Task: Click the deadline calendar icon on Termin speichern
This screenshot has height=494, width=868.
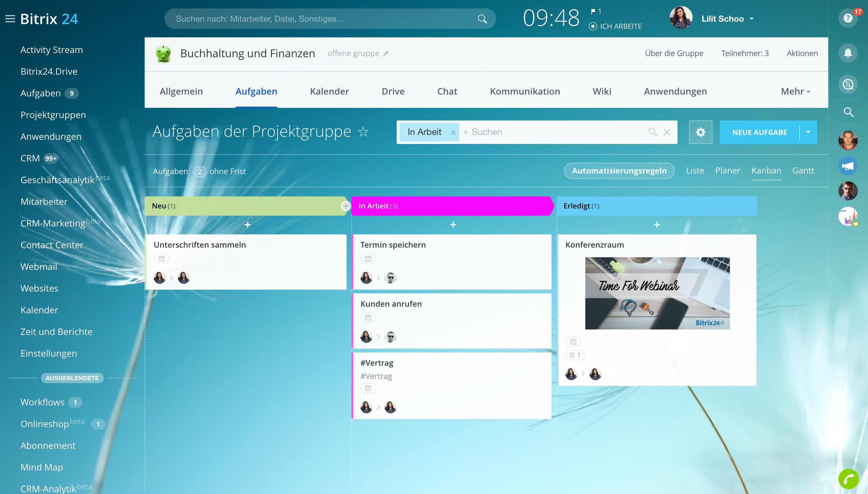Action: click(368, 259)
